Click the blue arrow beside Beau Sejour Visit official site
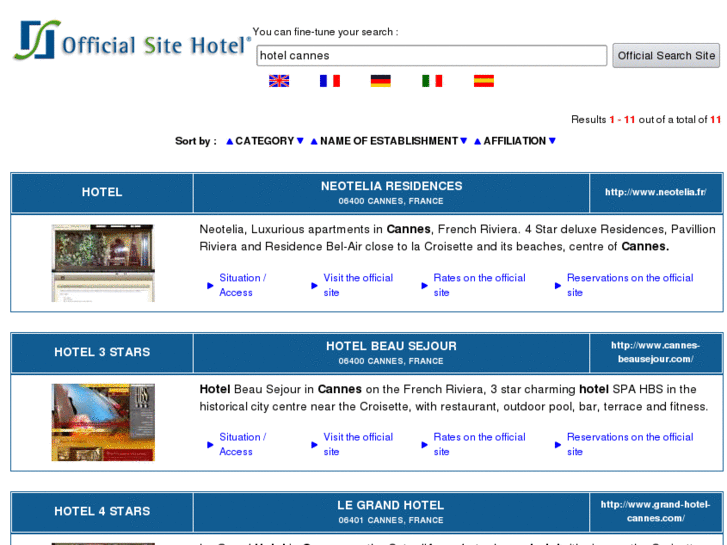 pos(314,445)
